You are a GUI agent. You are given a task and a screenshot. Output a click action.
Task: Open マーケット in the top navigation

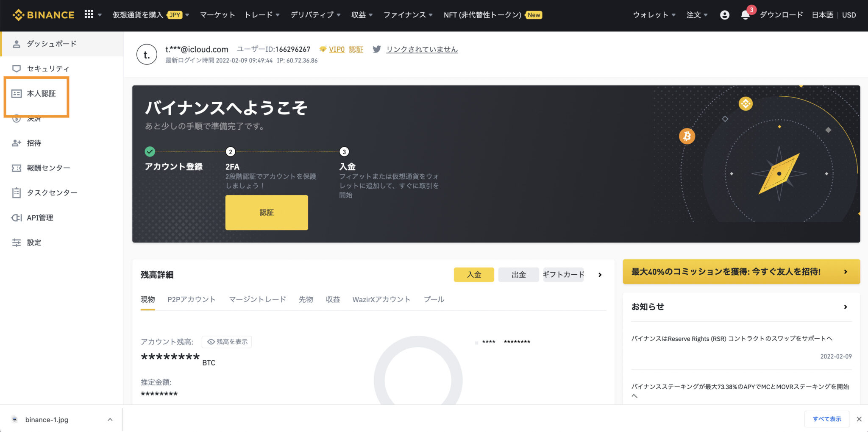click(217, 15)
